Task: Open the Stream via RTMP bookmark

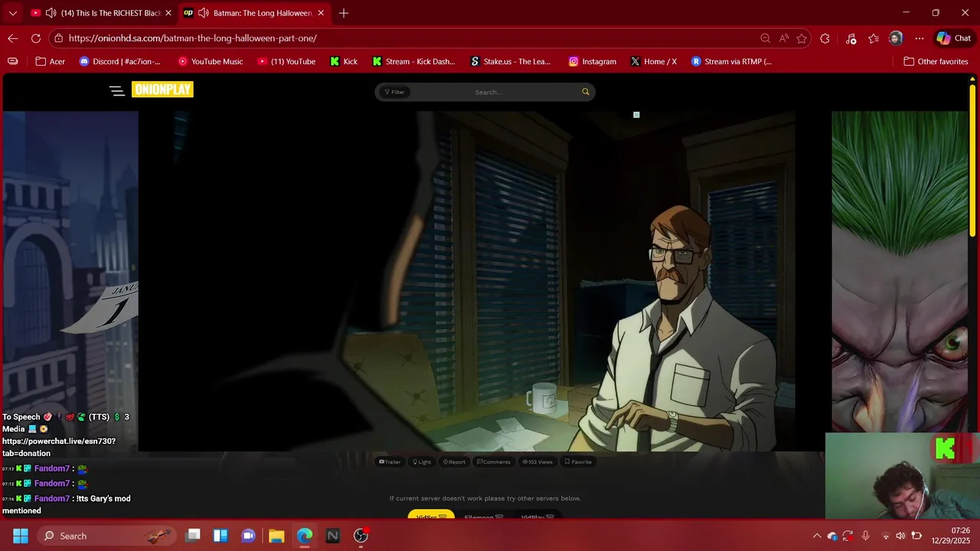Action: point(731,61)
